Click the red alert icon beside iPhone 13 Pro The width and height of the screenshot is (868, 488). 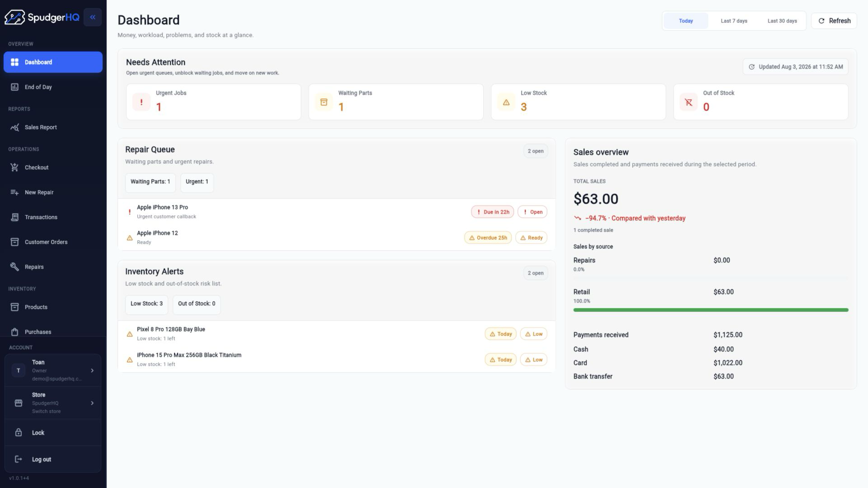tap(130, 212)
